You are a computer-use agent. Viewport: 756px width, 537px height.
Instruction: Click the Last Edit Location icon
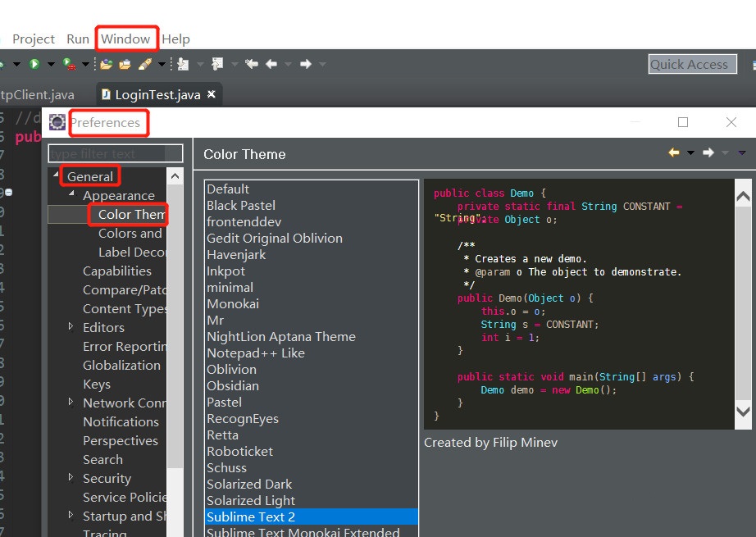(251, 64)
